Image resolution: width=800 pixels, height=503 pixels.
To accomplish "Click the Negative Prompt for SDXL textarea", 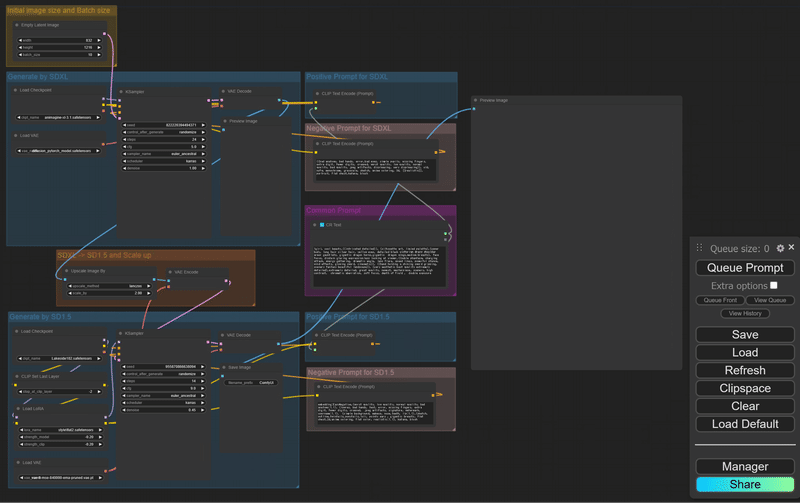I will 376,169.
